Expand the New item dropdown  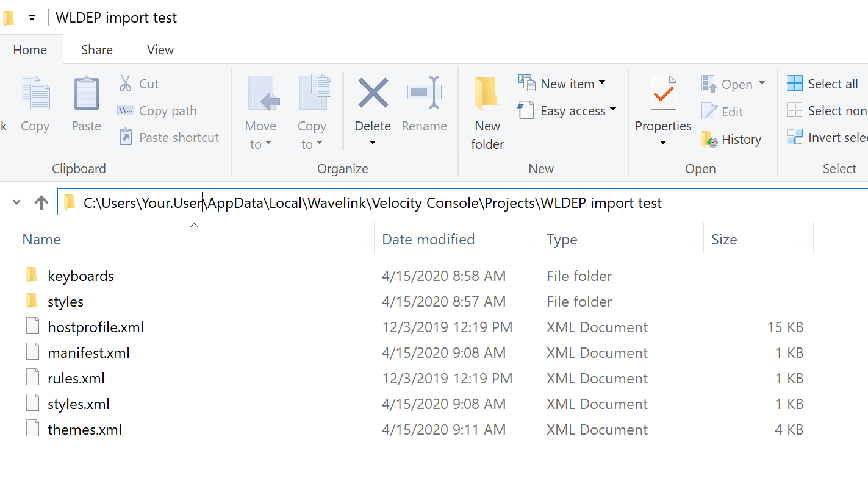[x=601, y=83]
